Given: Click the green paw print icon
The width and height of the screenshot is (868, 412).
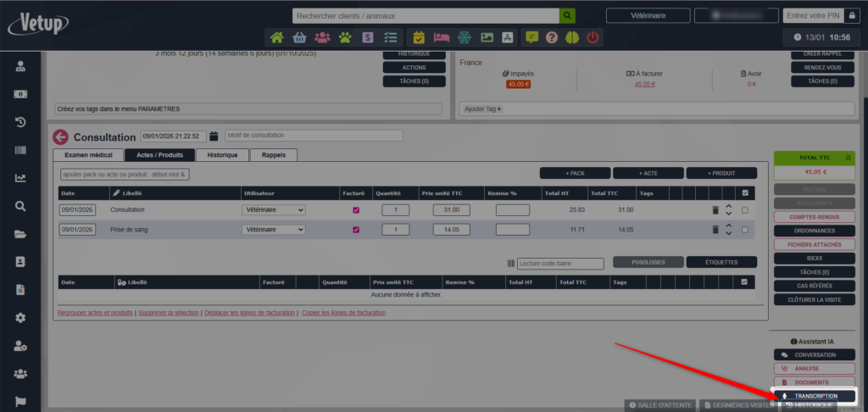Looking at the screenshot, I should click(345, 37).
